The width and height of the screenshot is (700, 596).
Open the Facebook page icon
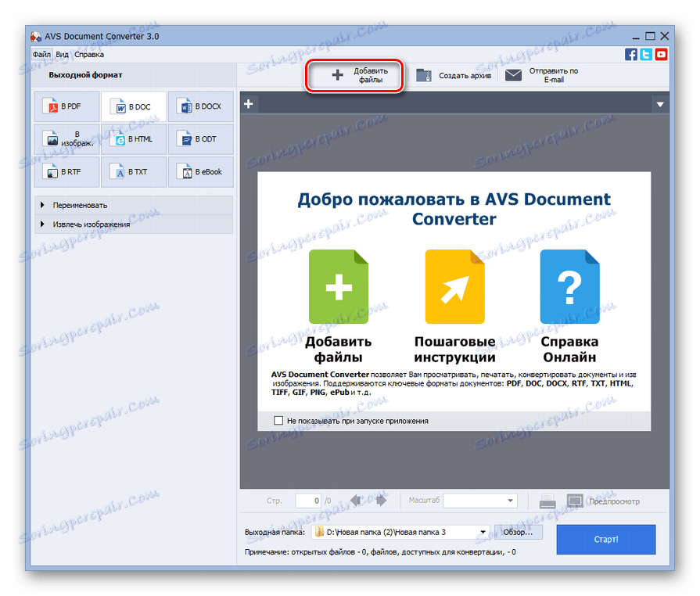click(x=631, y=55)
